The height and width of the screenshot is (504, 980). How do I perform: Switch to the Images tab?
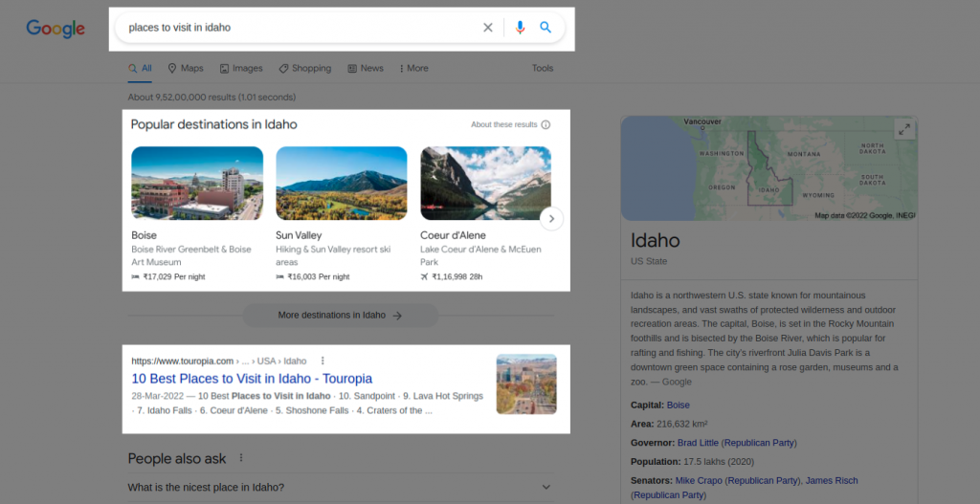click(x=241, y=68)
